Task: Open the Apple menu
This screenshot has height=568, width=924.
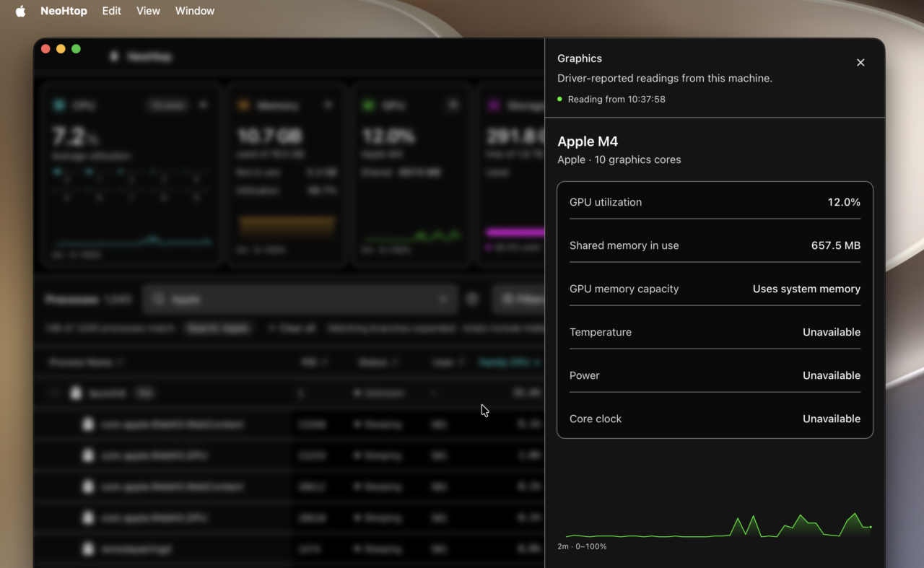Action: [20, 11]
